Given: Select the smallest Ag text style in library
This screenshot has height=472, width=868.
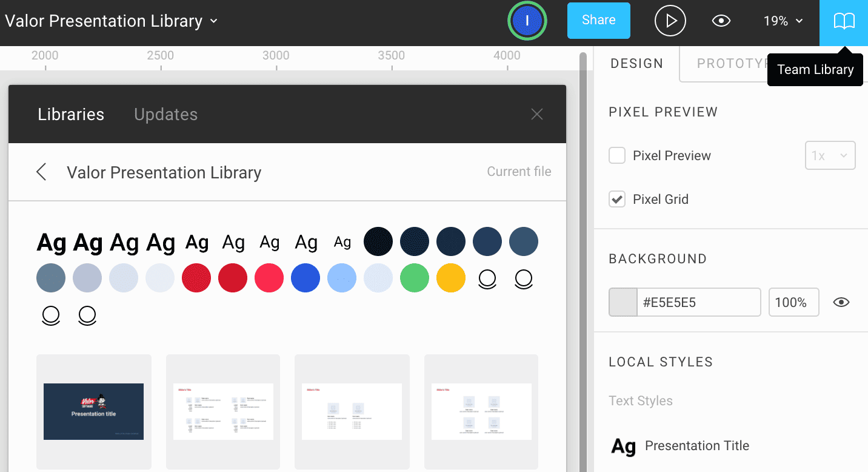Looking at the screenshot, I should (x=342, y=241).
